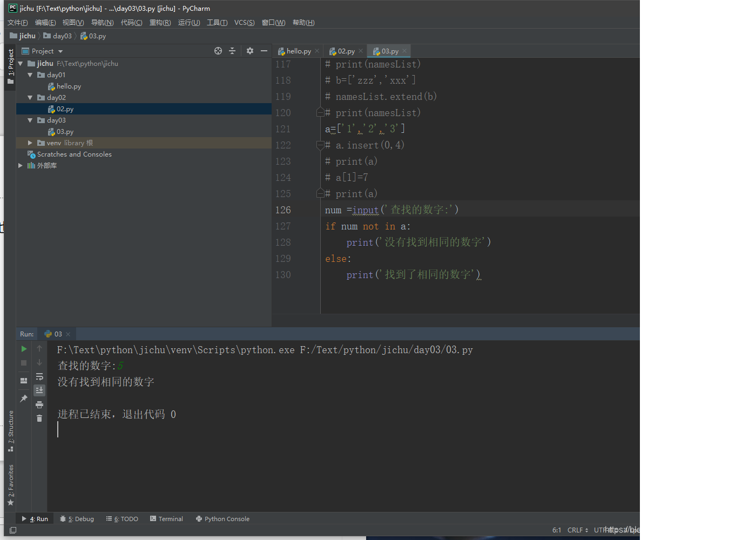Click 03.py in breadcrumb navigation bar

pos(93,36)
